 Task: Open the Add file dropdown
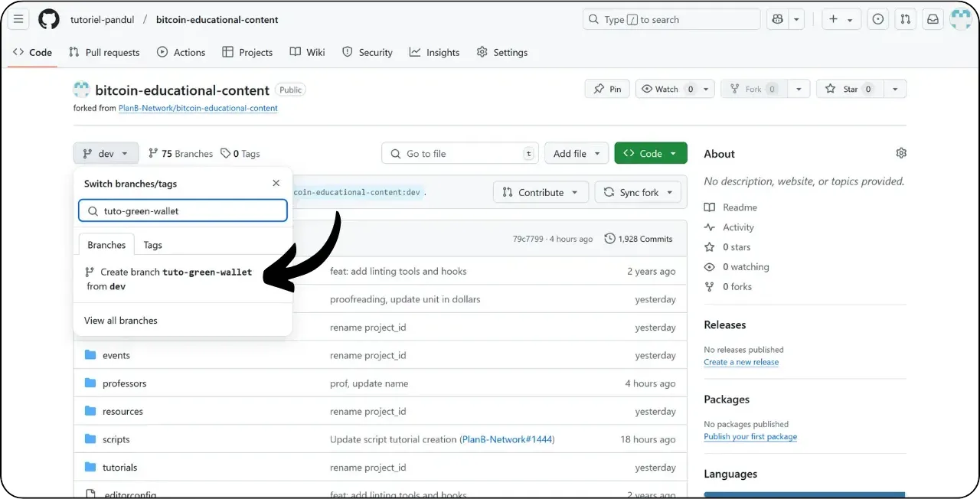click(577, 152)
